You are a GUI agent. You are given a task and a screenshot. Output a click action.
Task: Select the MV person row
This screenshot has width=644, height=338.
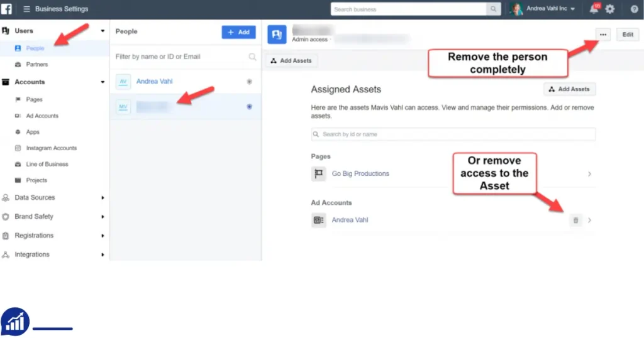186,107
